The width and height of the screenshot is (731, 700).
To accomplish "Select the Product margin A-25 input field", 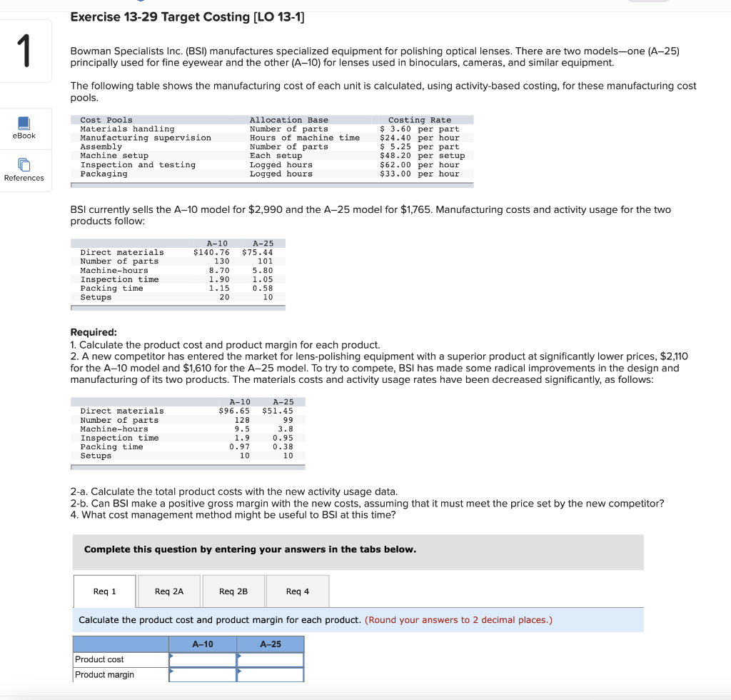I will tap(271, 674).
